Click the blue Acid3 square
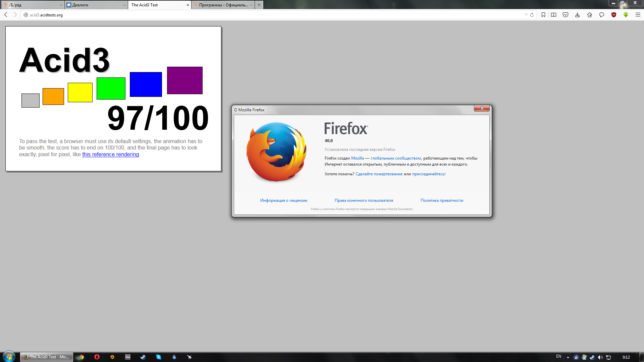The height and width of the screenshot is (362, 644). point(146,84)
